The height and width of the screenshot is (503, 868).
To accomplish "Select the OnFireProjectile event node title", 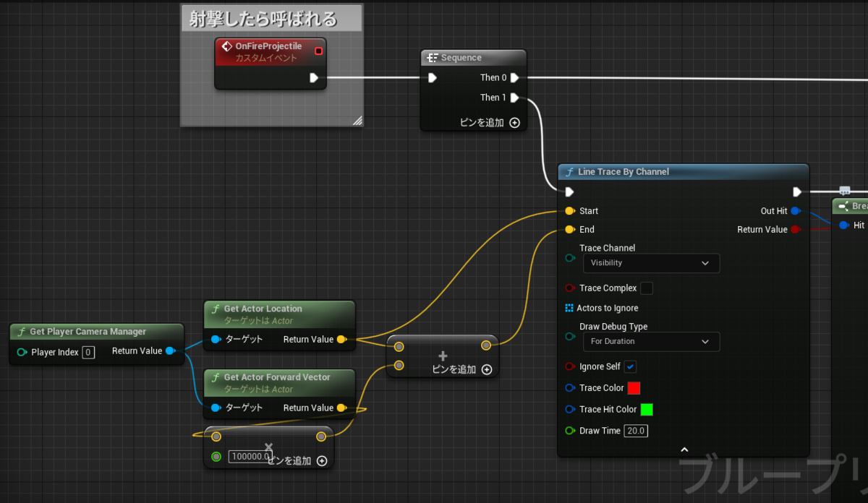I will [268, 46].
